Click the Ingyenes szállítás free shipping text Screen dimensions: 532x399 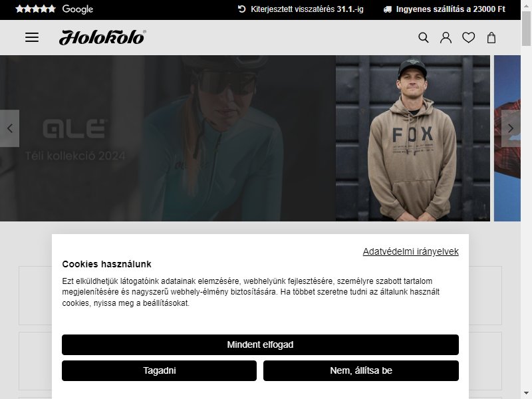coord(451,9)
